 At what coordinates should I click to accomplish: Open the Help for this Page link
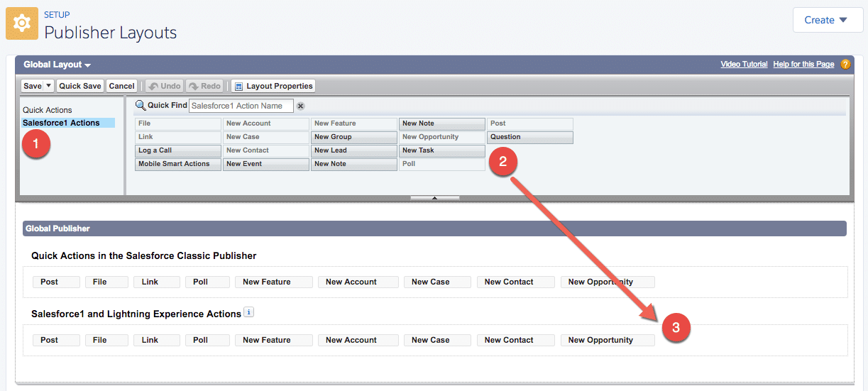click(803, 65)
